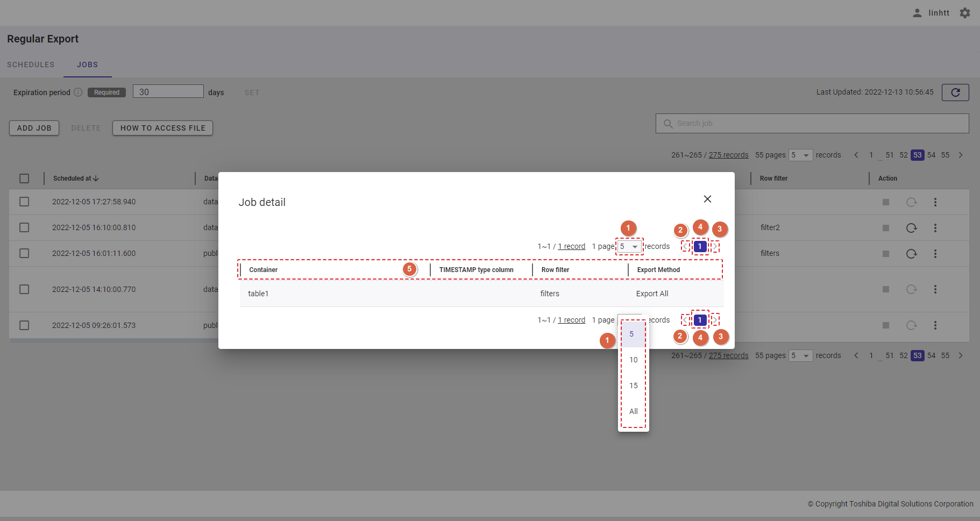980x521 pixels.
Task: Click HOW TO ACCESS FILE button
Action: [x=162, y=128]
